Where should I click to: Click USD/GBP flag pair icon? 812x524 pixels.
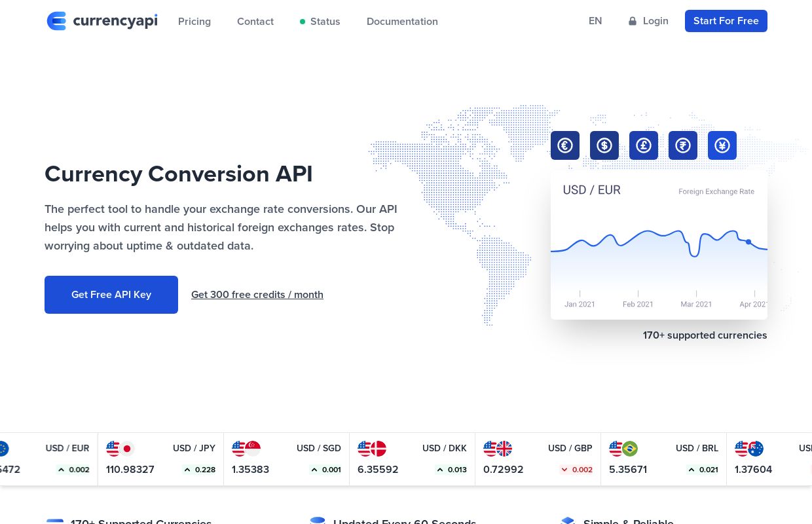pos(498,449)
